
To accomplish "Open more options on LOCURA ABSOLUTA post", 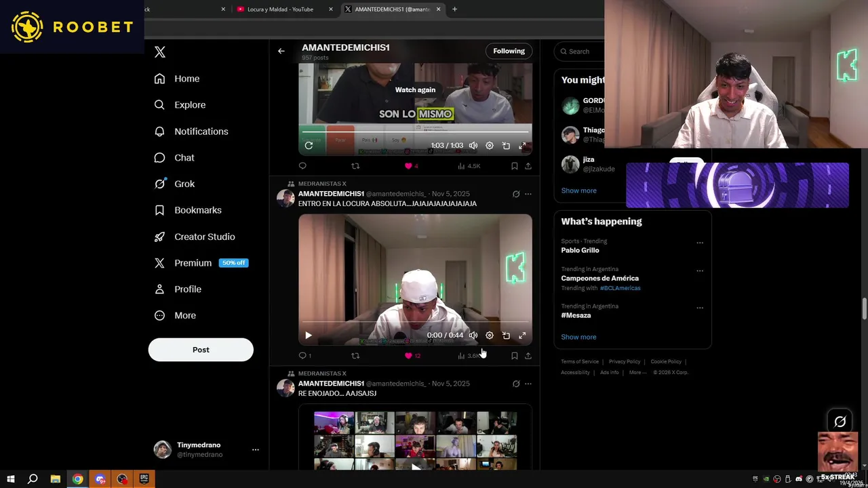I will [x=528, y=194].
